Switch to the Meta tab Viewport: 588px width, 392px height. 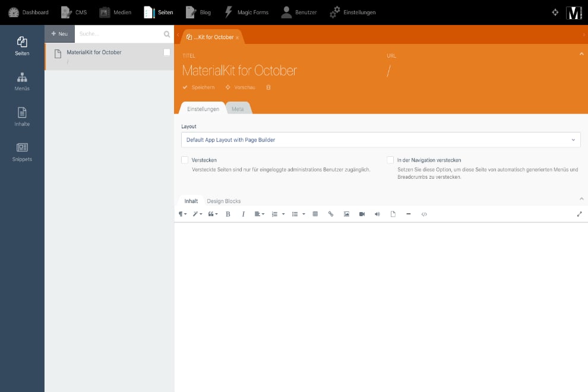point(238,109)
